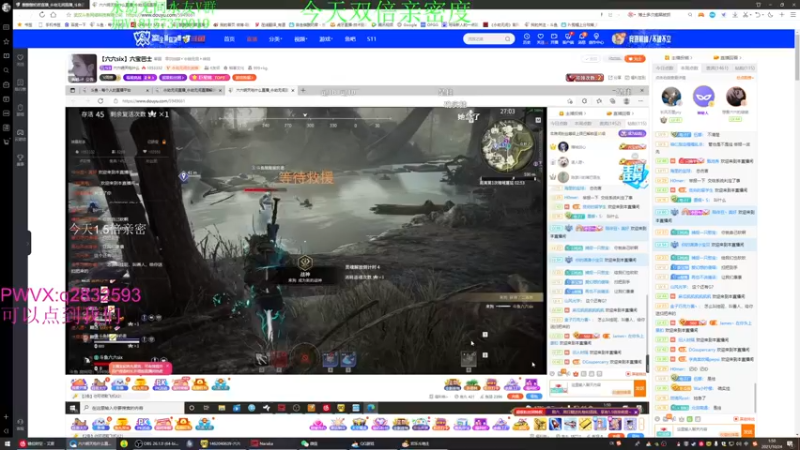Switch to 本周贡献 weekly contribution tab

[689, 68]
